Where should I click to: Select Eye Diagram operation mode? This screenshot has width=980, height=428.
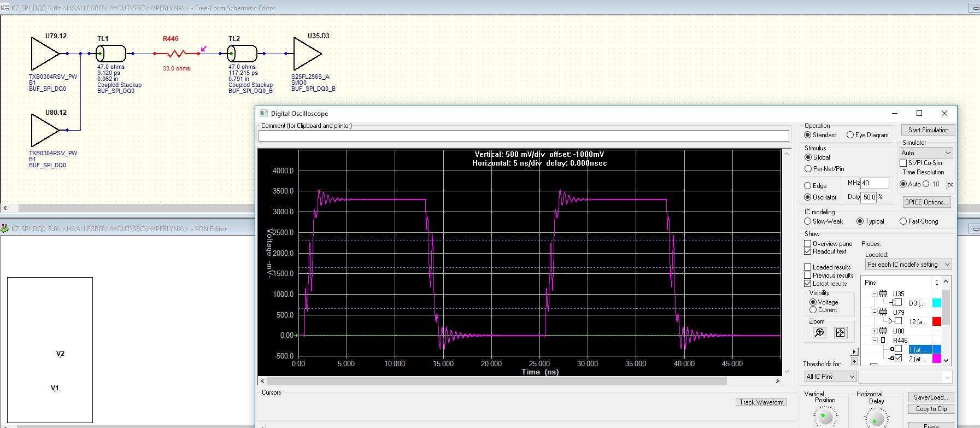[x=850, y=135]
